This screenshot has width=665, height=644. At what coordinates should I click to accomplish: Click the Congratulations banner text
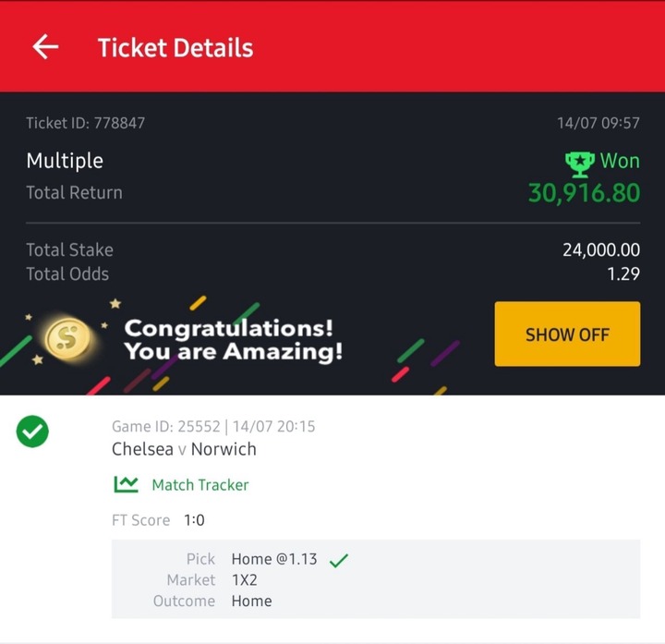(x=234, y=339)
